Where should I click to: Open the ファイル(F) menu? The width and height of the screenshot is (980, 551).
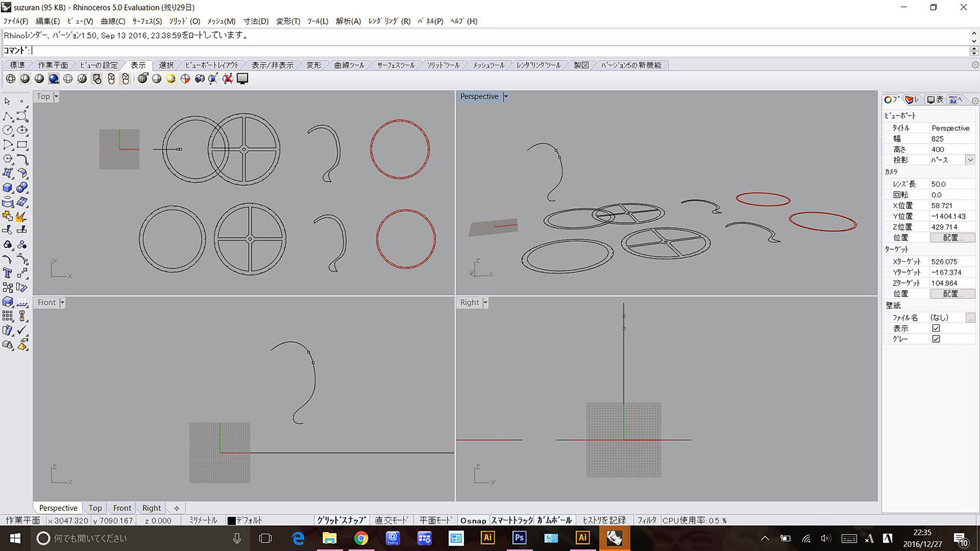[x=16, y=21]
